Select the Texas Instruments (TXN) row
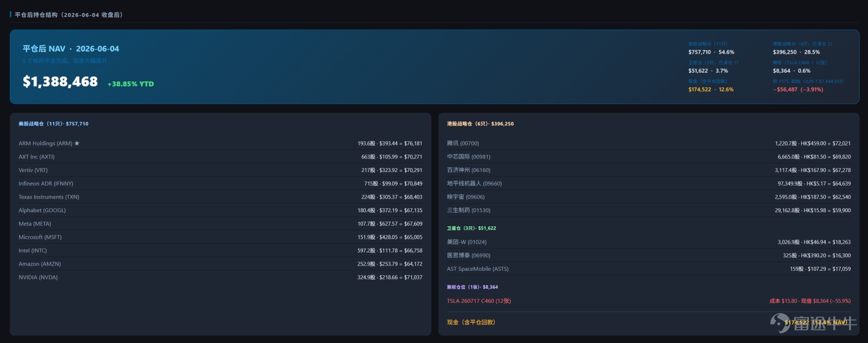Viewport: 868px width, 343px height. tap(220, 197)
